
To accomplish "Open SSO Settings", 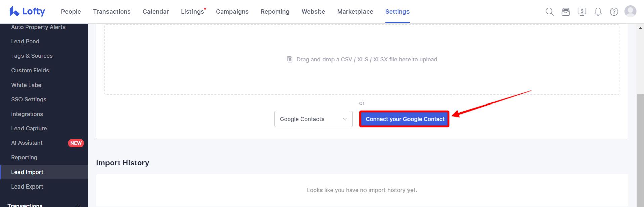I will [x=29, y=99].
